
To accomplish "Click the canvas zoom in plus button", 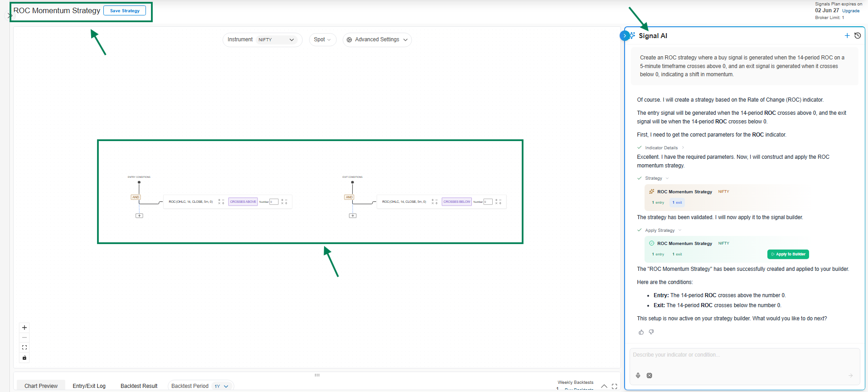I will (24, 328).
